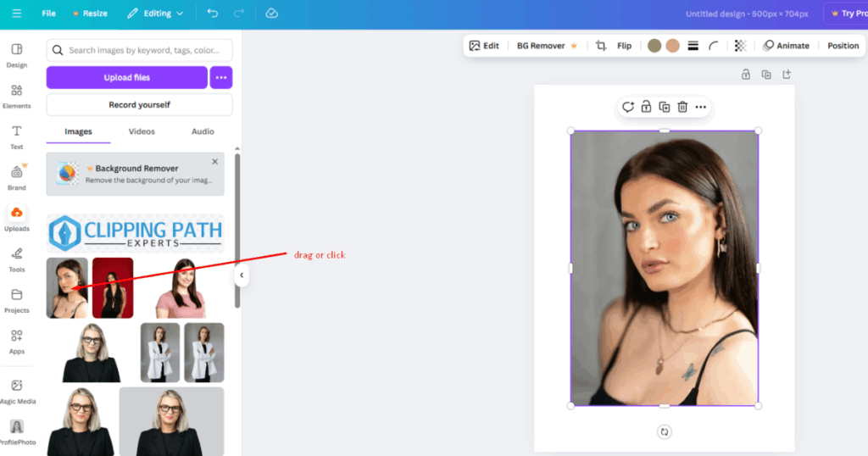Screen dimensions: 868x456
Task: Open the Apps sidebar panel
Action: tap(17, 342)
